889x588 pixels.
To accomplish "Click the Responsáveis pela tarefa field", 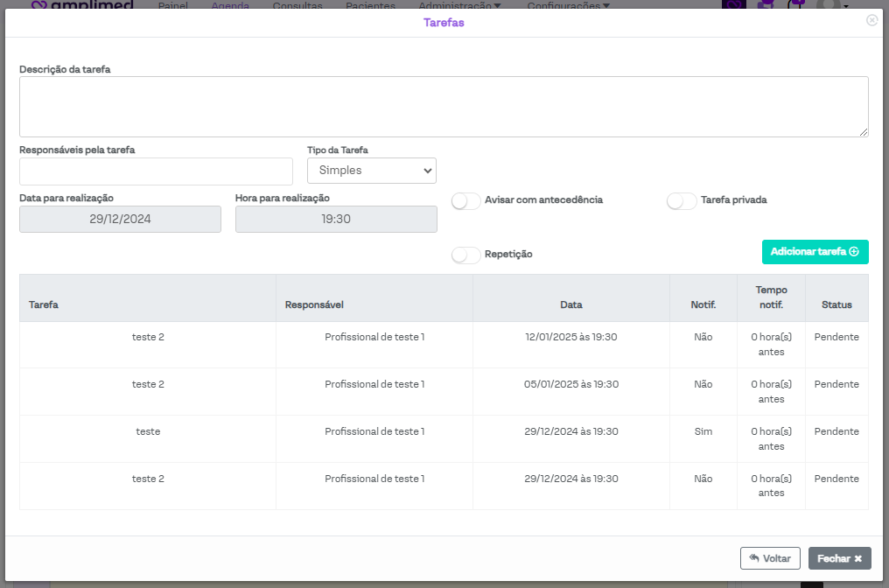I will [156, 171].
